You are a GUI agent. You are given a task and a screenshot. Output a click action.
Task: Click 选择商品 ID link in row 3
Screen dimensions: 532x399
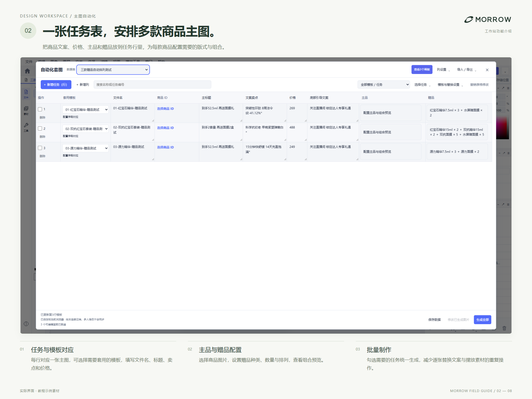pos(165,147)
